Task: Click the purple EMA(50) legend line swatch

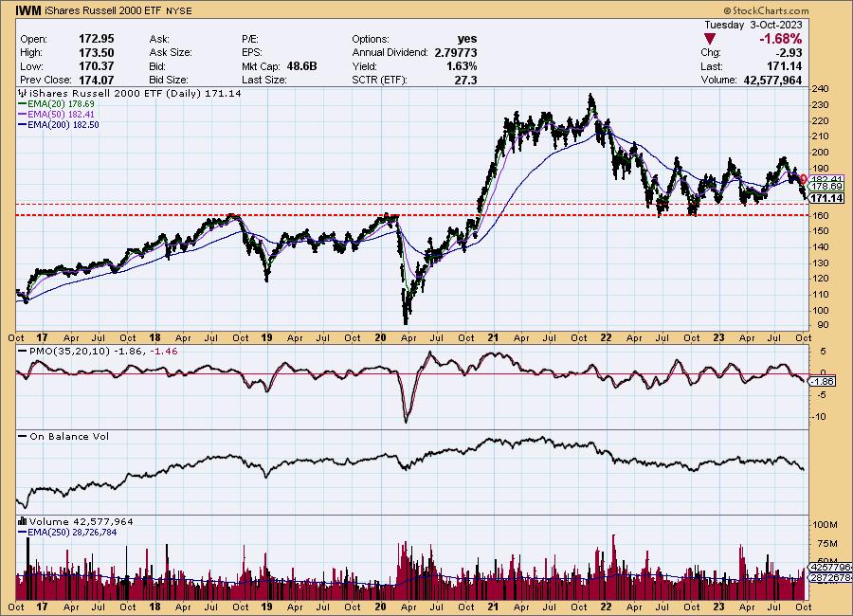Action: (23, 115)
